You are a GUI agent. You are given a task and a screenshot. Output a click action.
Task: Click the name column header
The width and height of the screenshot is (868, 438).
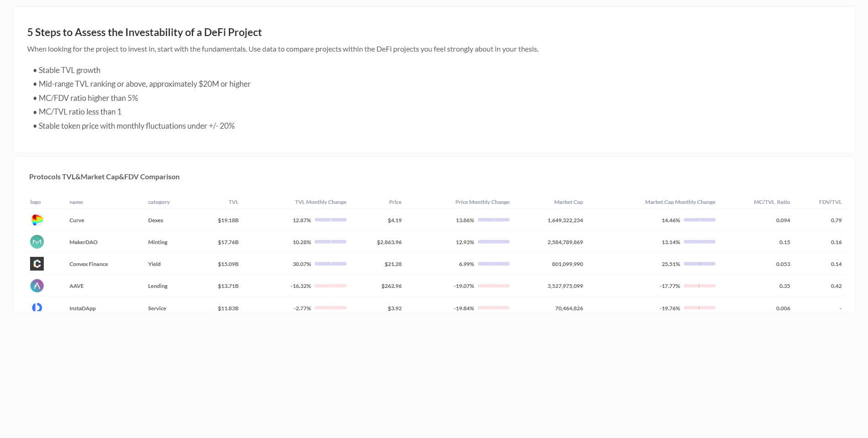[x=76, y=202]
